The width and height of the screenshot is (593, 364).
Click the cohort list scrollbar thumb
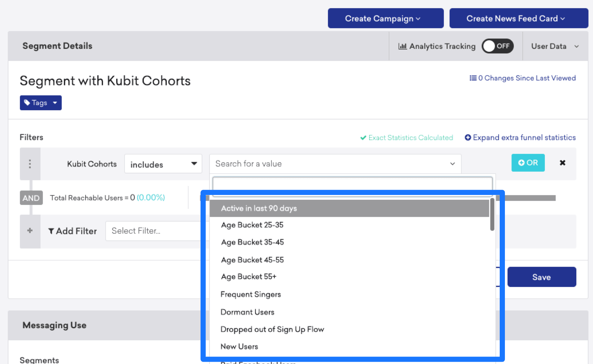click(x=492, y=215)
